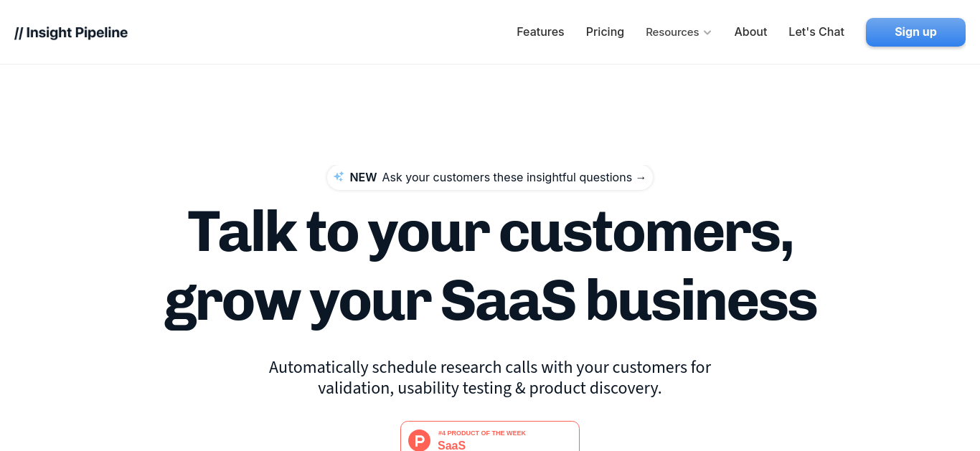
Task: Open "Ask your customers these insightful questions"
Action: (x=507, y=177)
